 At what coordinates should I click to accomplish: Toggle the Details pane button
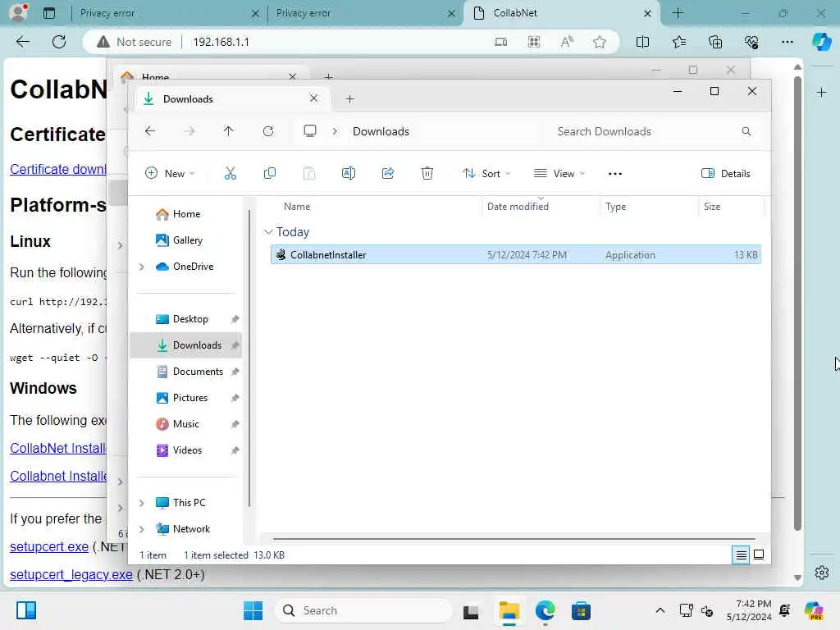tap(726, 174)
